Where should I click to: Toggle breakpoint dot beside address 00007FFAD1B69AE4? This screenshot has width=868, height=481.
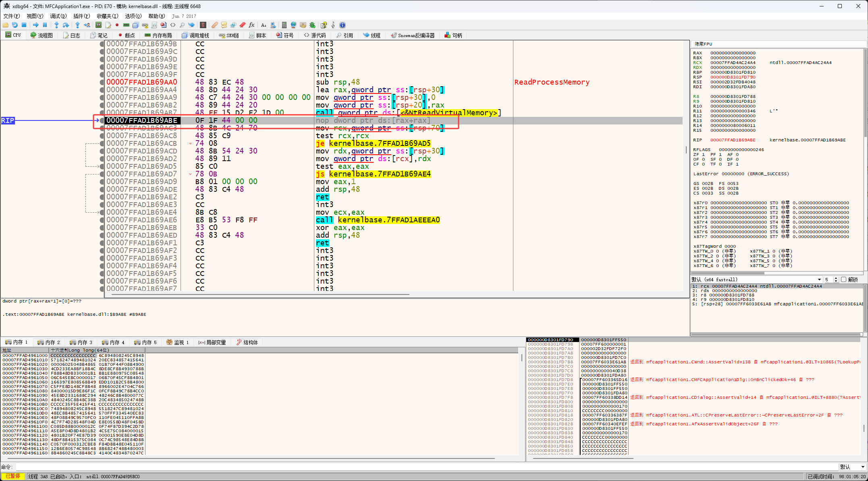[x=102, y=212]
